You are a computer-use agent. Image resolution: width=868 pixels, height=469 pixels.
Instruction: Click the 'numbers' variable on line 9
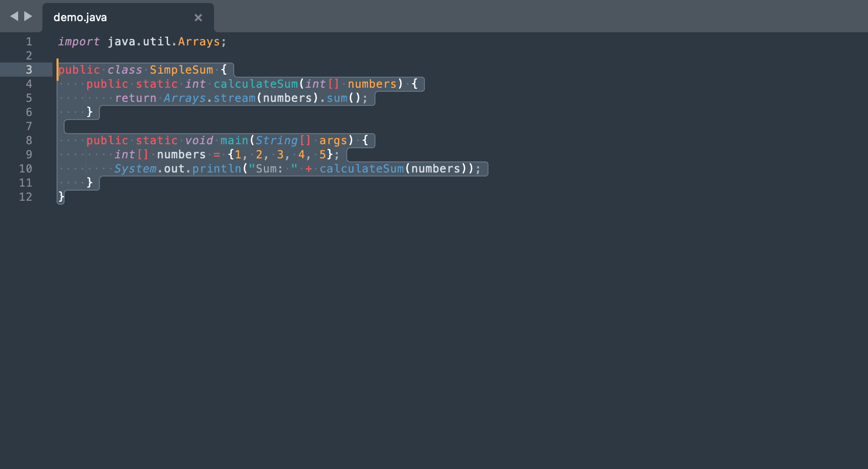tap(181, 154)
